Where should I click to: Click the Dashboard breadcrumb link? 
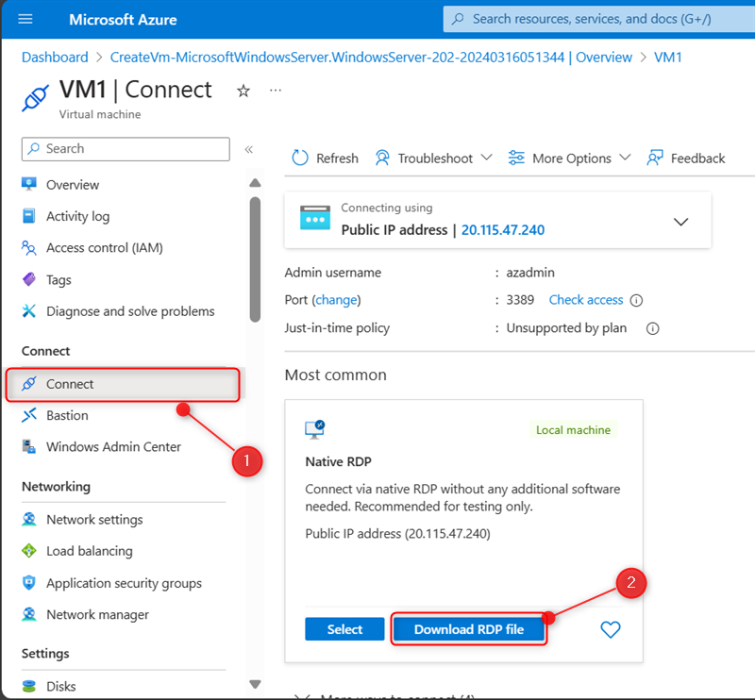point(55,58)
